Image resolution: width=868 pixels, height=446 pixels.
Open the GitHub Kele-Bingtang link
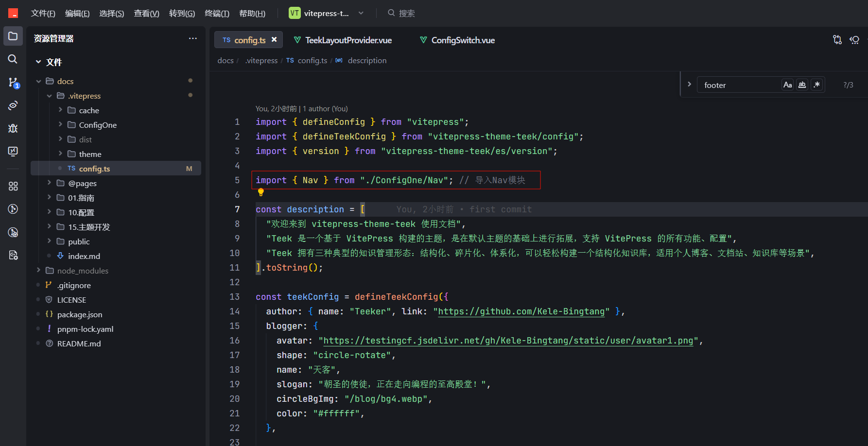[521, 311]
